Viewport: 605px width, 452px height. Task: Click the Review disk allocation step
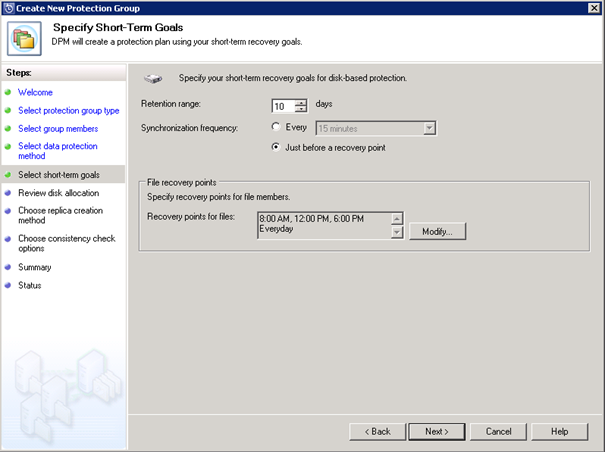pos(59,193)
